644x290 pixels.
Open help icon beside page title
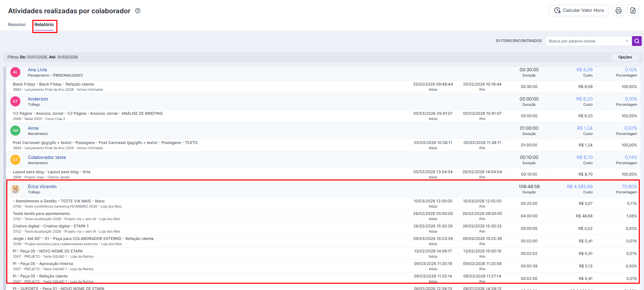pyautogui.click(x=138, y=11)
